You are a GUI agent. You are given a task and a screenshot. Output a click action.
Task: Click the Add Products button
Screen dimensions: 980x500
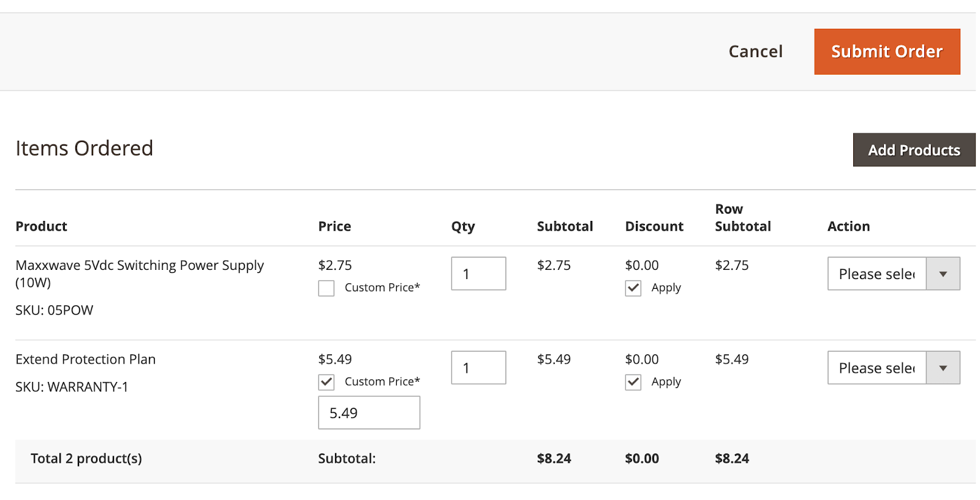tap(913, 150)
